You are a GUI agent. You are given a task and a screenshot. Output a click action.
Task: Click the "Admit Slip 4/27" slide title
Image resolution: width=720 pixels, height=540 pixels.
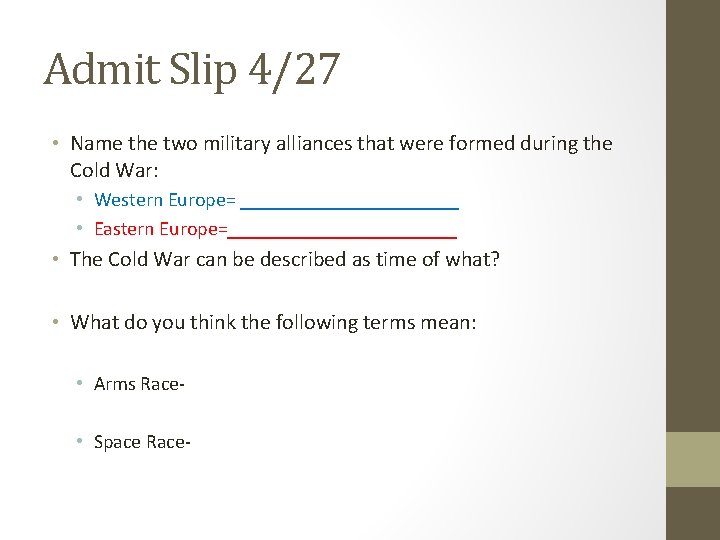192,70
